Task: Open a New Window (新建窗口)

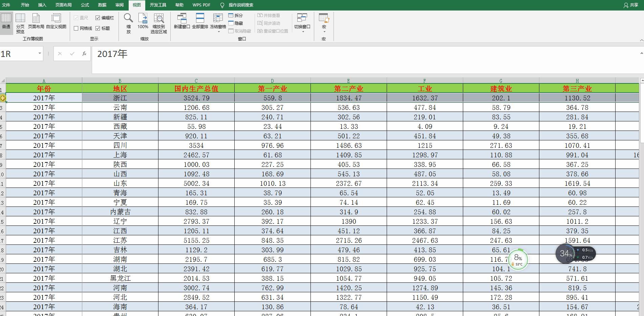Action: click(182, 21)
